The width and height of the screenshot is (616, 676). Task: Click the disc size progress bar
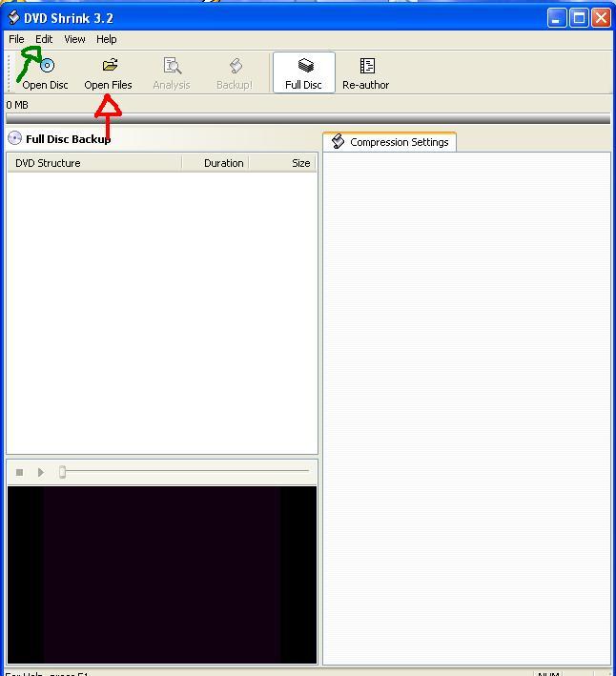pos(308,118)
